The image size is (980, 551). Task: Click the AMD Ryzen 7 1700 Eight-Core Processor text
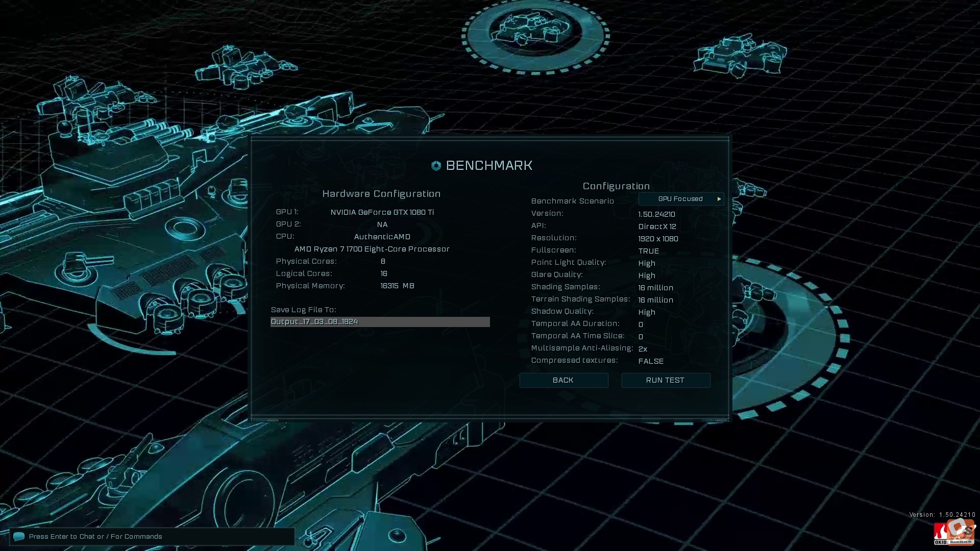pos(372,249)
